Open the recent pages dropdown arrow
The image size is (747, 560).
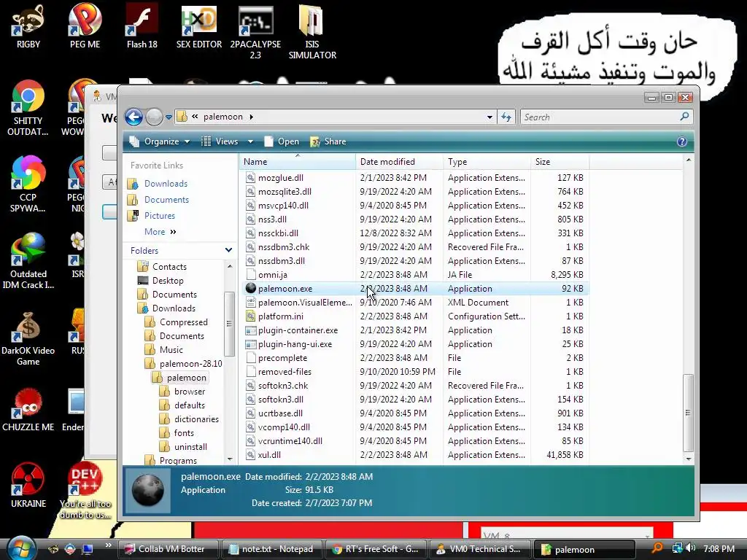point(169,117)
